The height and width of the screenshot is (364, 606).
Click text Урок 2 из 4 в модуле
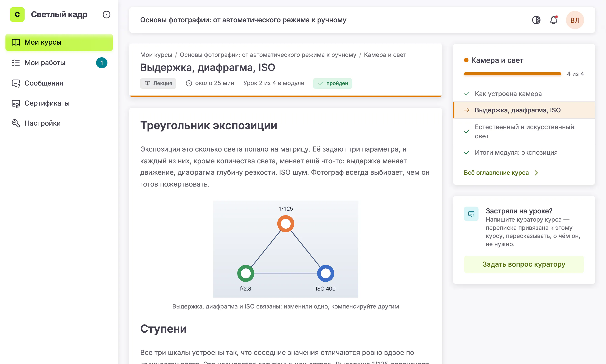point(274,83)
